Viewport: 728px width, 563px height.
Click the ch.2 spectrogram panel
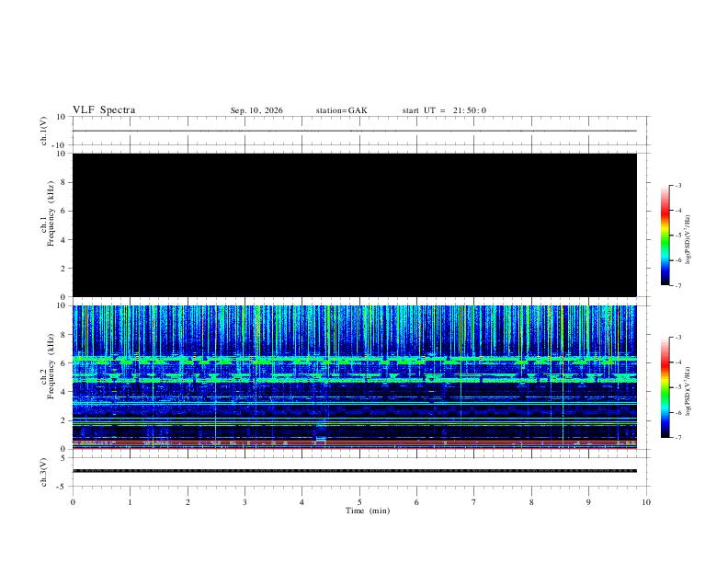click(x=355, y=377)
